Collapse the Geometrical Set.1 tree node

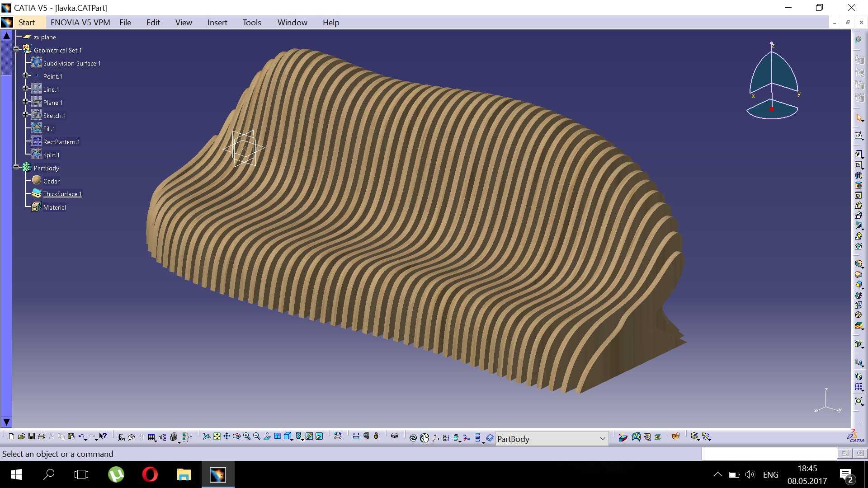click(16, 49)
